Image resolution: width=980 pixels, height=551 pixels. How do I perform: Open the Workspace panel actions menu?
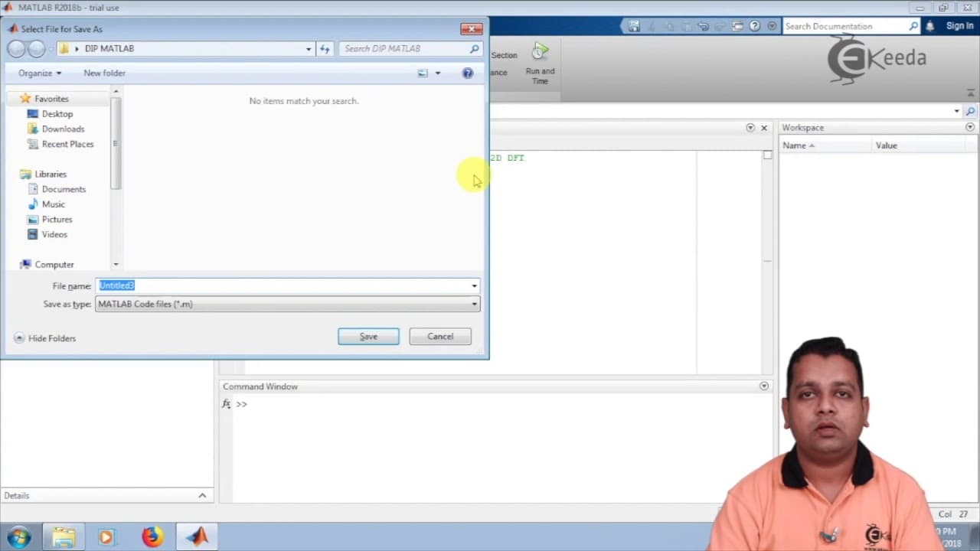point(970,128)
